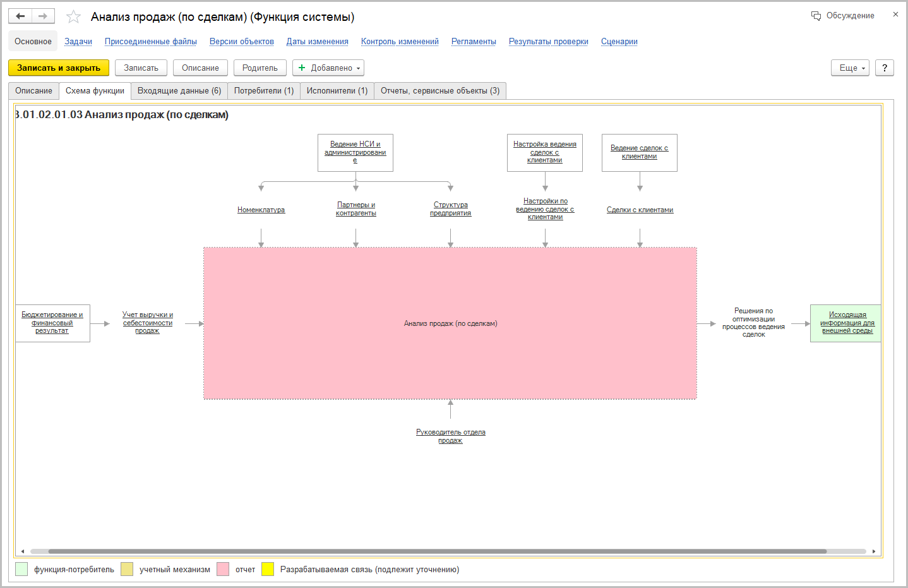Click the Родитель button
908x588 pixels.
[x=260, y=68]
